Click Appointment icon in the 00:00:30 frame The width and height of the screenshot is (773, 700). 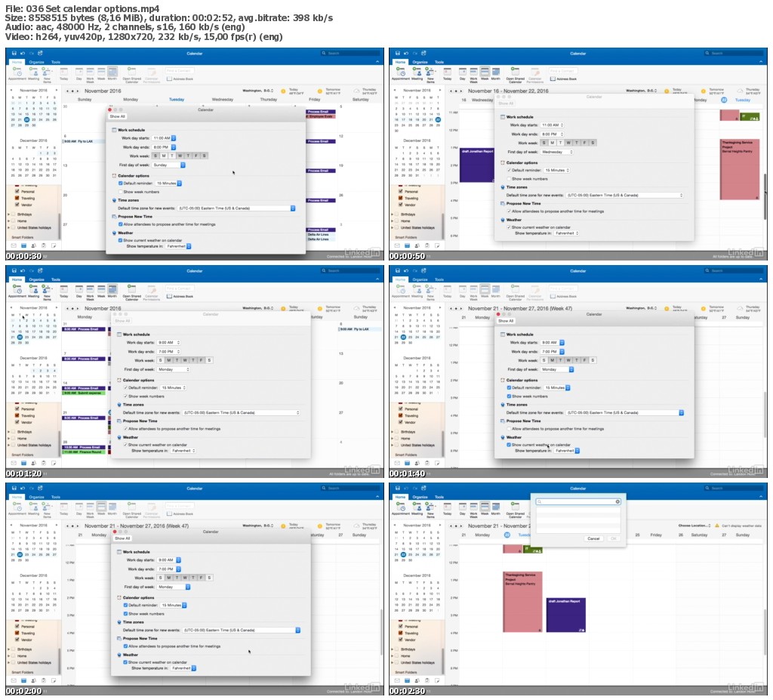click(17, 72)
